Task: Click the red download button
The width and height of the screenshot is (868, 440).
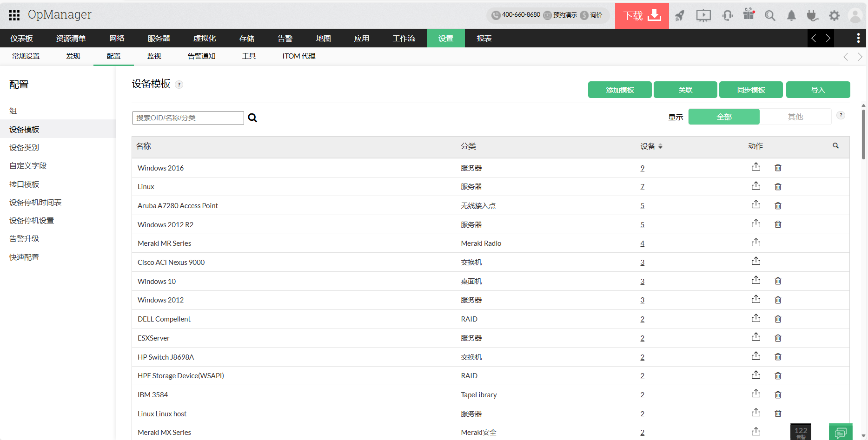Action: click(x=642, y=16)
